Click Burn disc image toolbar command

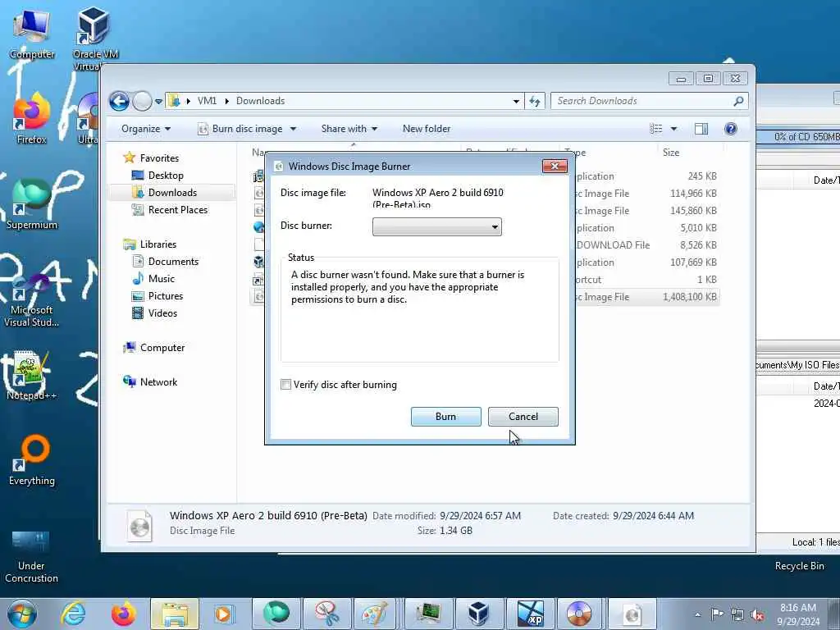(x=241, y=129)
